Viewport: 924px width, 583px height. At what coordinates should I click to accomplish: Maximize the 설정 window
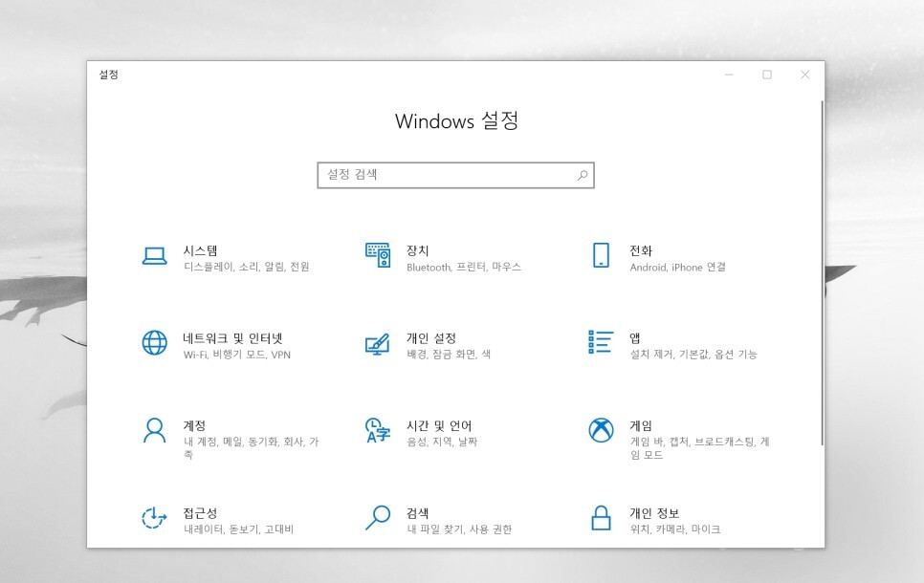tap(767, 75)
